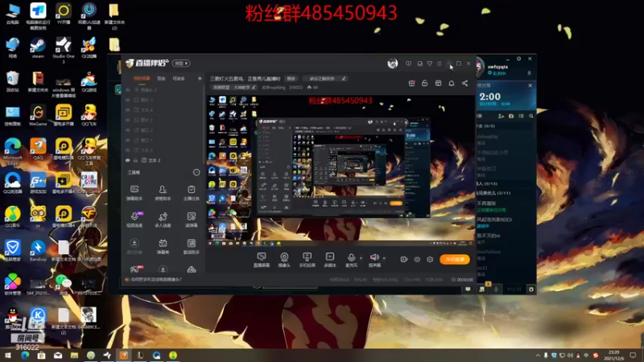Click the 00:00:00 stream timer
This screenshot has width=644, height=362.
pyautogui.click(x=462, y=279)
